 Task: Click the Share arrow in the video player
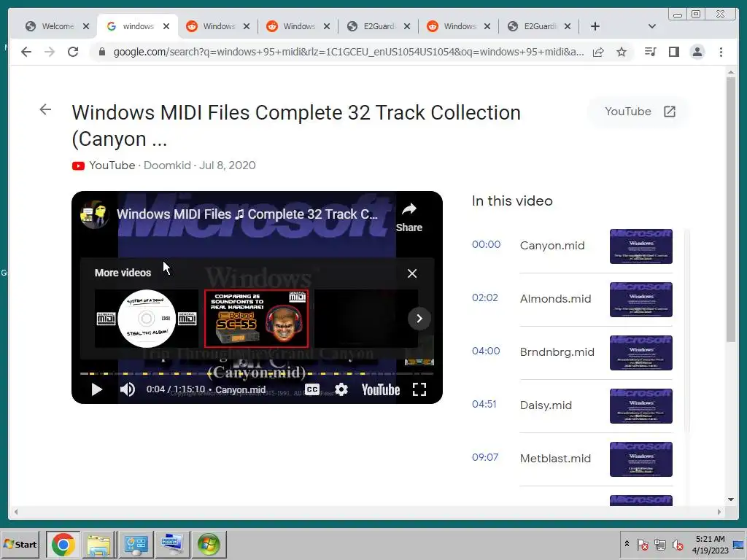pos(409,217)
